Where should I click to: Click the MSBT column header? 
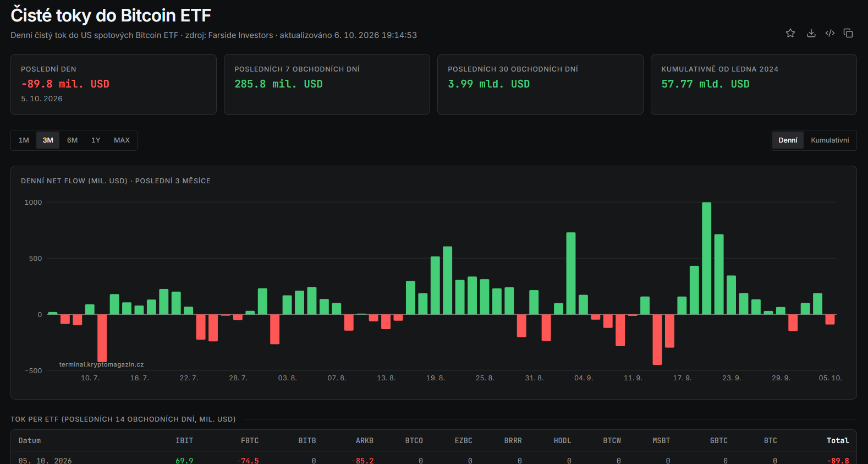[661, 441]
